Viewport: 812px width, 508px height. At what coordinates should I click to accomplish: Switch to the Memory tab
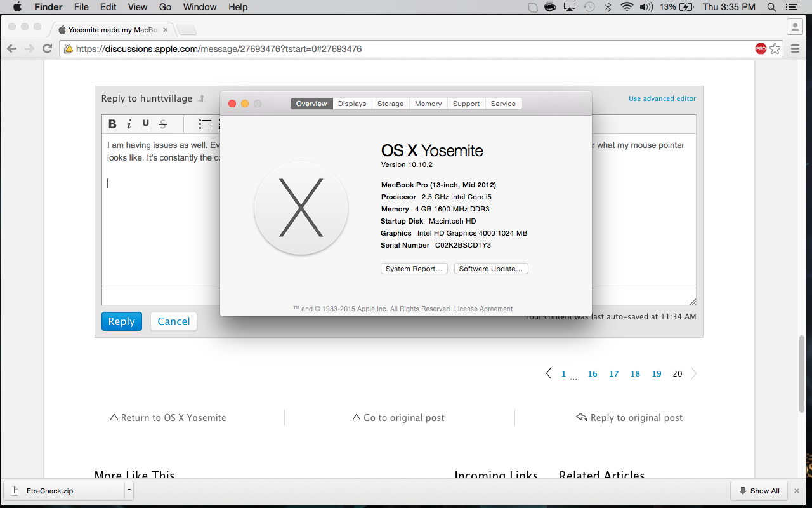[428, 104]
